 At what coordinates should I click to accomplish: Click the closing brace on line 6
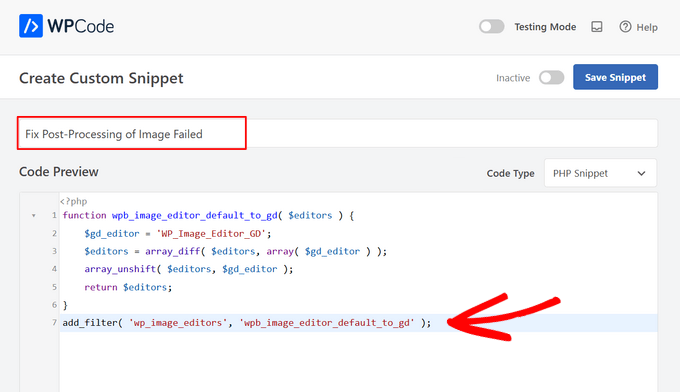(65, 305)
